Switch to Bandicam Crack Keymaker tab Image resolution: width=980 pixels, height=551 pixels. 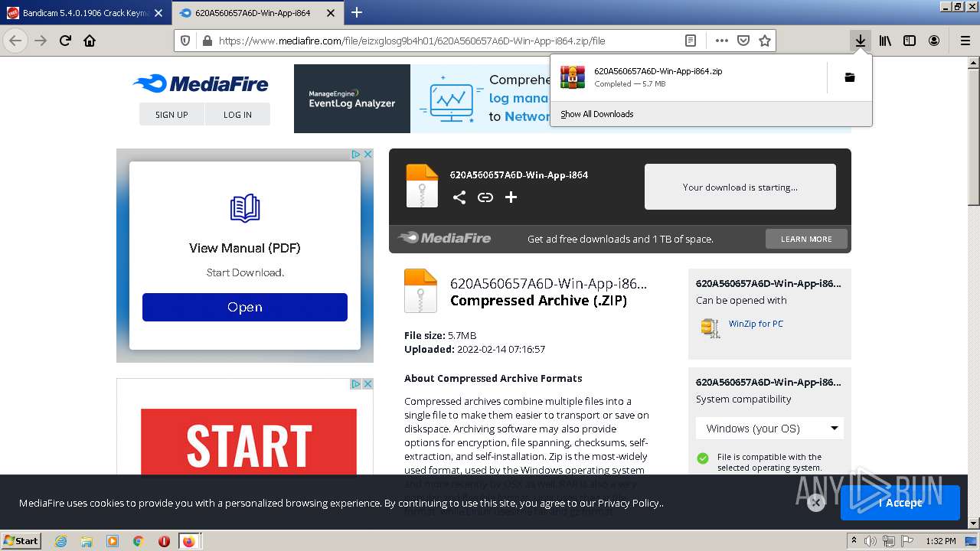[85, 13]
